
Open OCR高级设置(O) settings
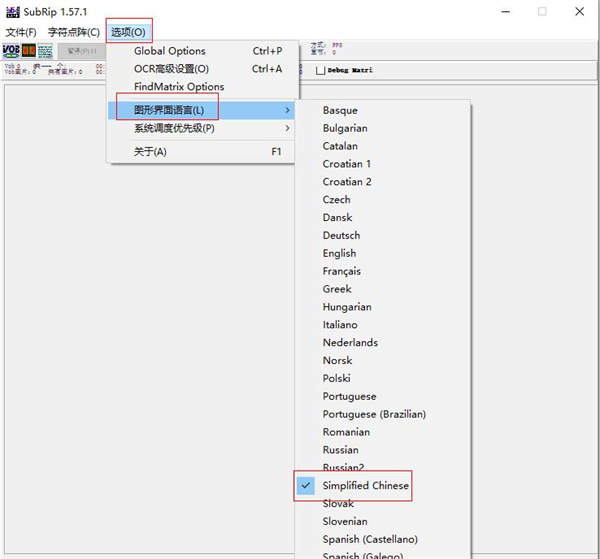pos(171,69)
